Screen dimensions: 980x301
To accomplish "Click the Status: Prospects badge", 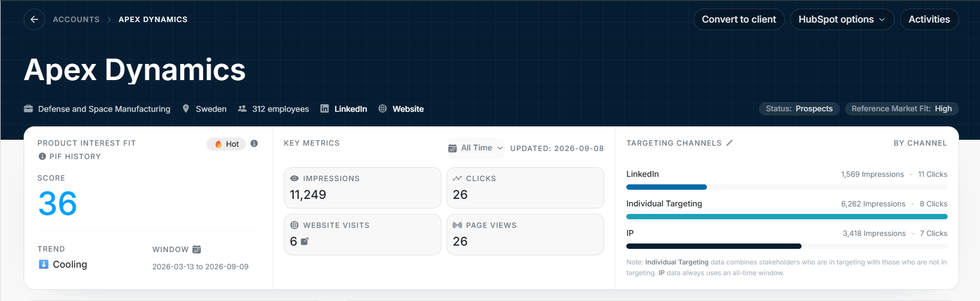I will click(799, 109).
